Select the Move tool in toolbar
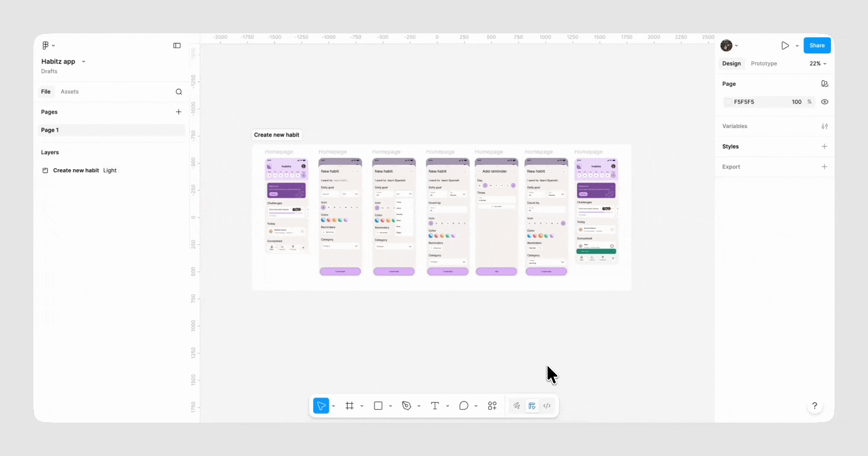Image resolution: width=868 pixels, height=456 pixels. pos(321,406)
